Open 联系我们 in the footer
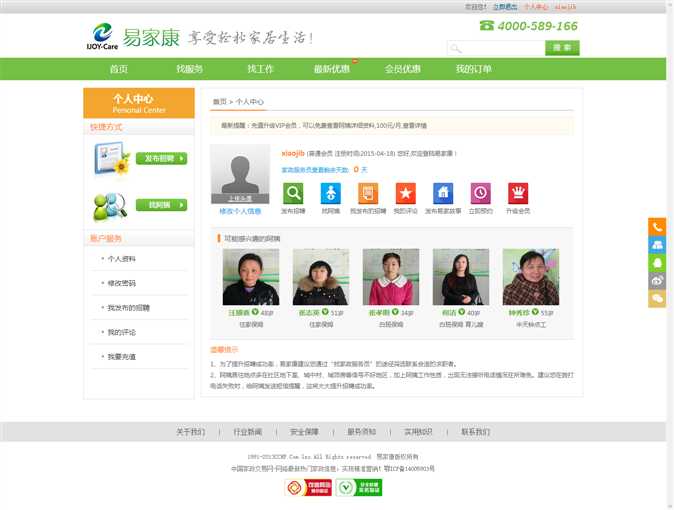 pos(475,432)
